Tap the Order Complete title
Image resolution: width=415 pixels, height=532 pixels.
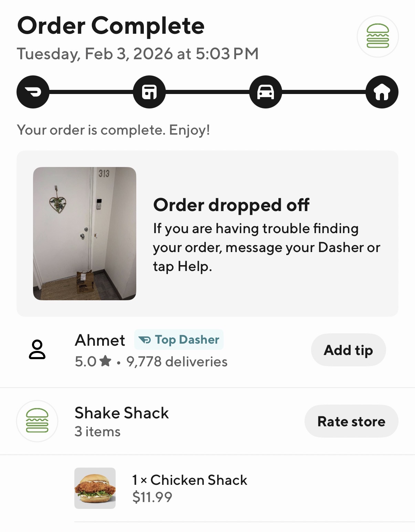(x=111, y=26)
